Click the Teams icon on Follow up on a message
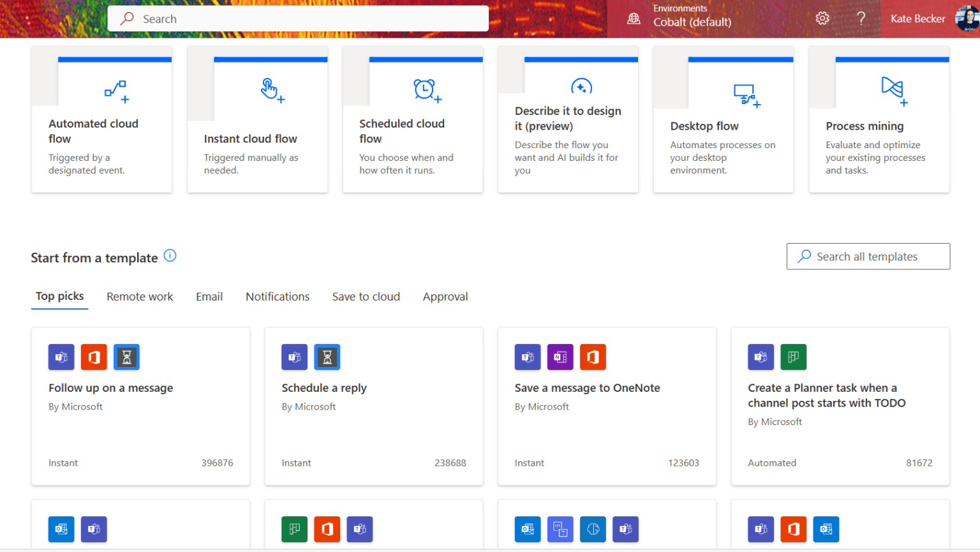 [x=61, y=357]
